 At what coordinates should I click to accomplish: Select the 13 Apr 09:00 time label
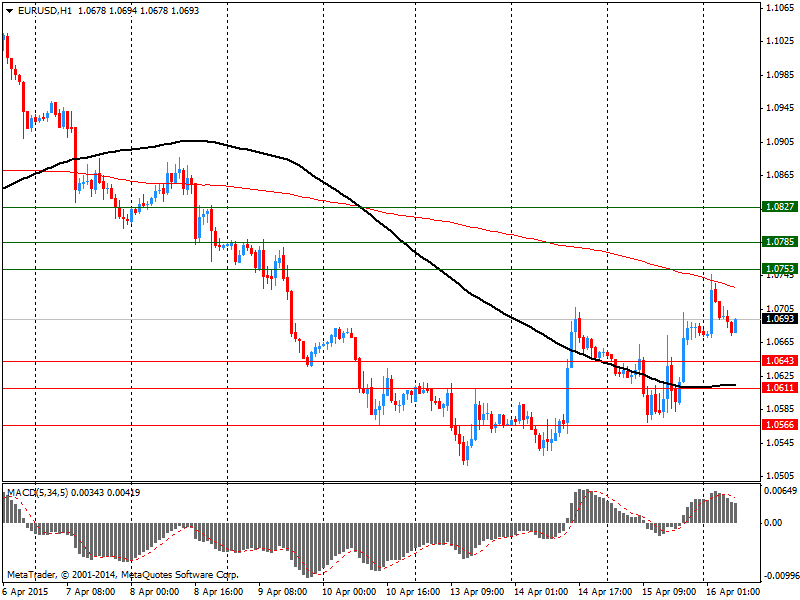[477, 592]
